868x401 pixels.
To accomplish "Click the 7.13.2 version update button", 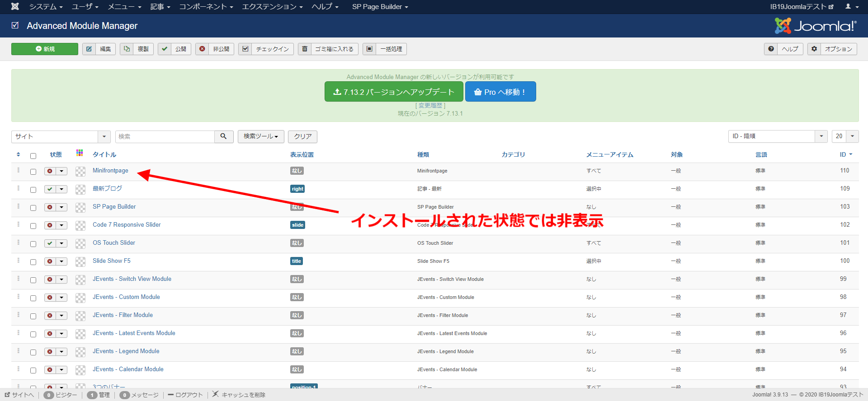I will [393, 92].
